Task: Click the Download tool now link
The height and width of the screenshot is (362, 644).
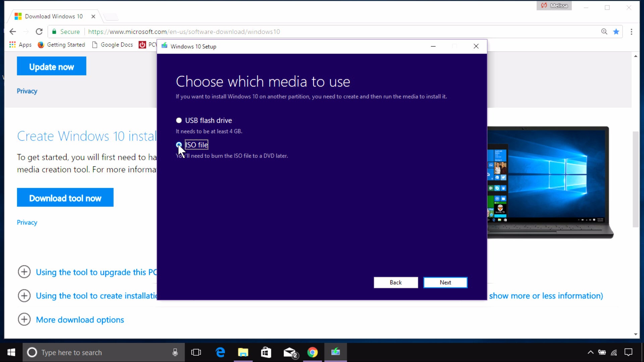Action: click(x=65, y=197)
